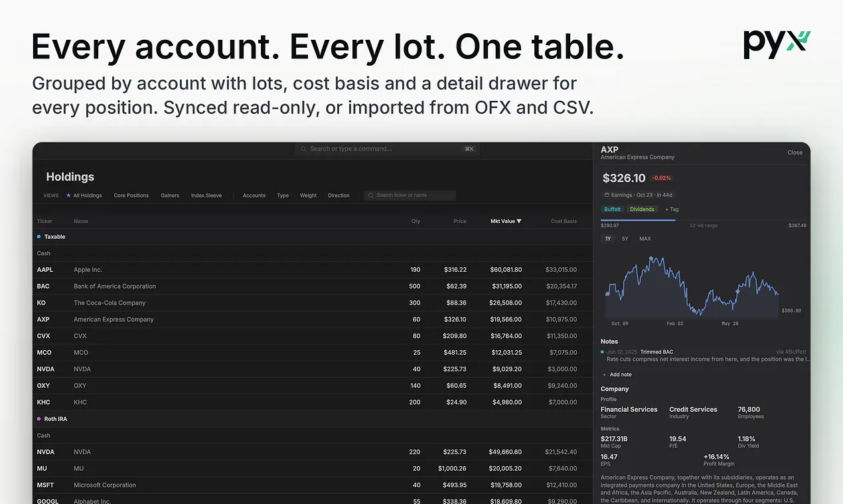Click Add note in Notes section
The width and height of the screenshot is (843, 504).
pyautogui.click(x=617, y=375)
